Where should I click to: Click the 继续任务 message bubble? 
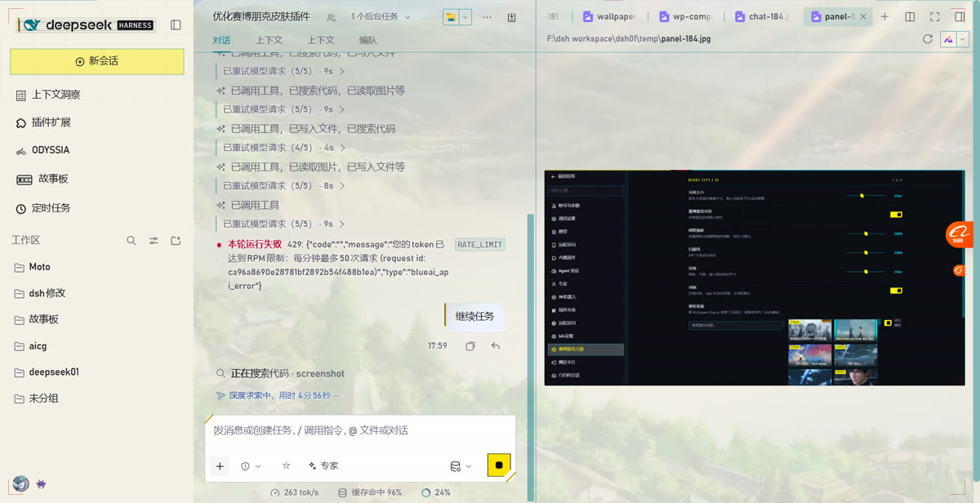click(x=475, y=317)
